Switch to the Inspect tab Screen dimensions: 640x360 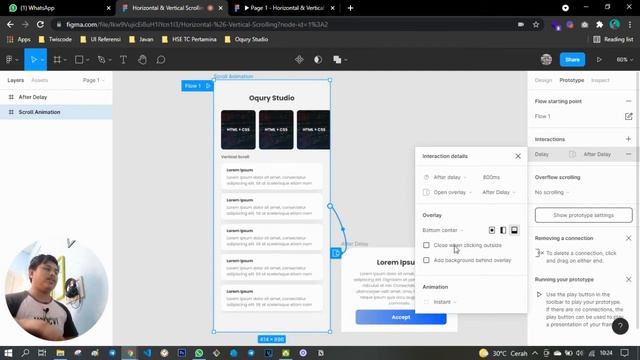pyautogui.click(x=600, y=80)
